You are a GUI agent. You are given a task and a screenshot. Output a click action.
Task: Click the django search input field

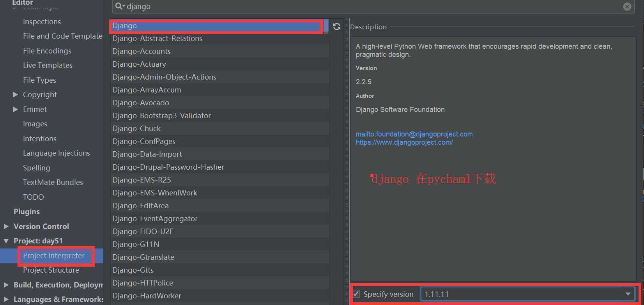(x=373, y=6)
